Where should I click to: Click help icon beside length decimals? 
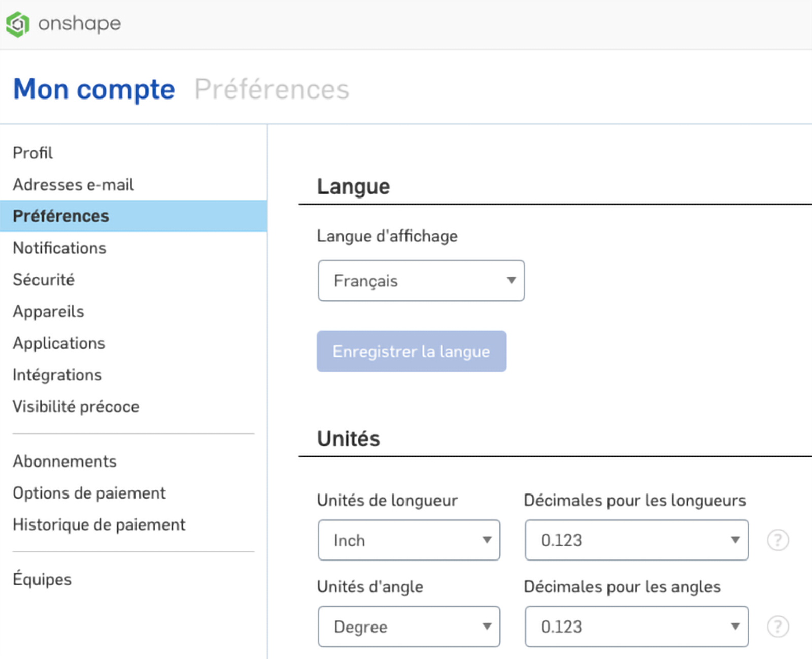coord(777,540)
